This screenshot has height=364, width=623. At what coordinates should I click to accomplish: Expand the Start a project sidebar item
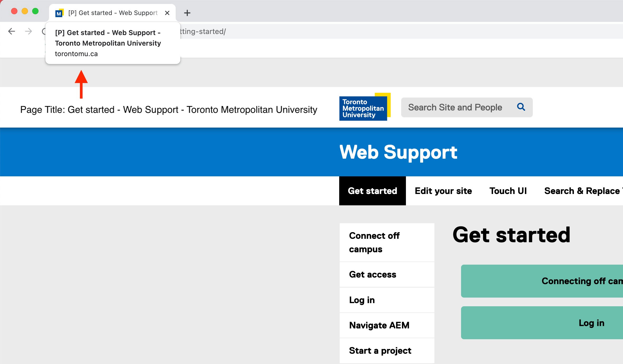coord(381,350)
